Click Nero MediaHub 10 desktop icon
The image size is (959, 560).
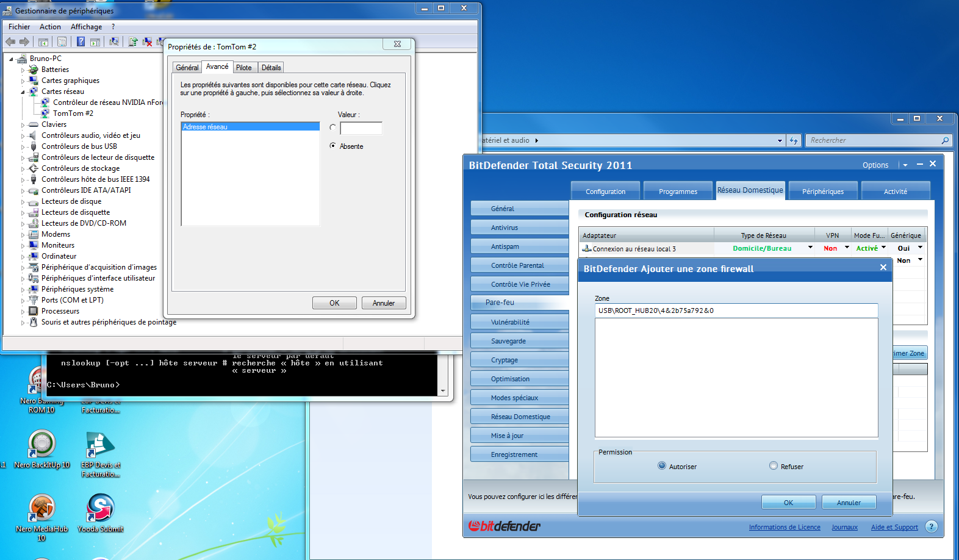click(x=42, y=508)
